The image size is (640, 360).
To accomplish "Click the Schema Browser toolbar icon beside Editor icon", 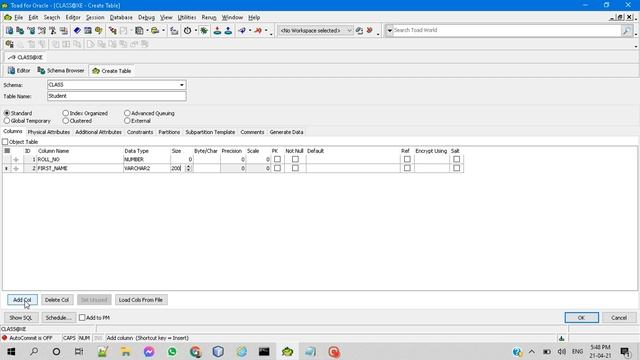I will (20, 31).
